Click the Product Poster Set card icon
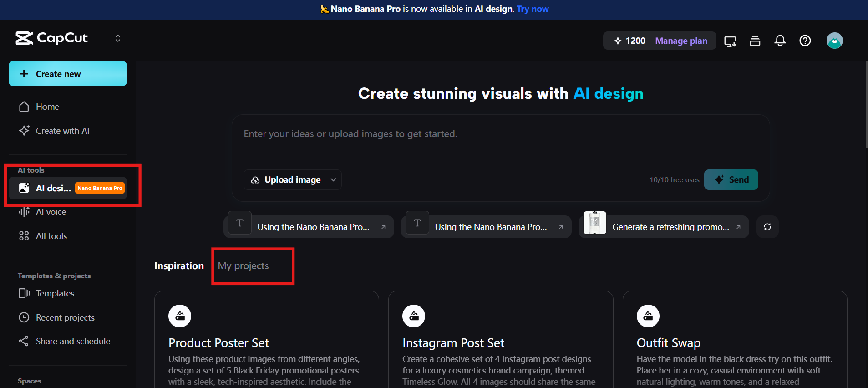 [x=180, y=316]
